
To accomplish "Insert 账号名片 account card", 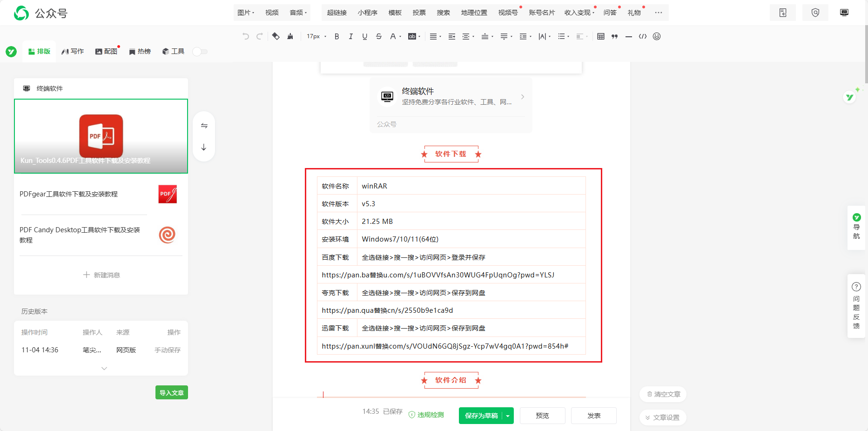I will 542,13.
